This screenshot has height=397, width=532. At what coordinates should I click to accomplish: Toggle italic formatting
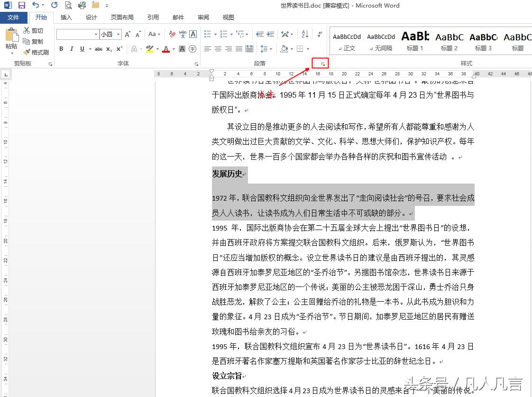(x=72, y=49)
